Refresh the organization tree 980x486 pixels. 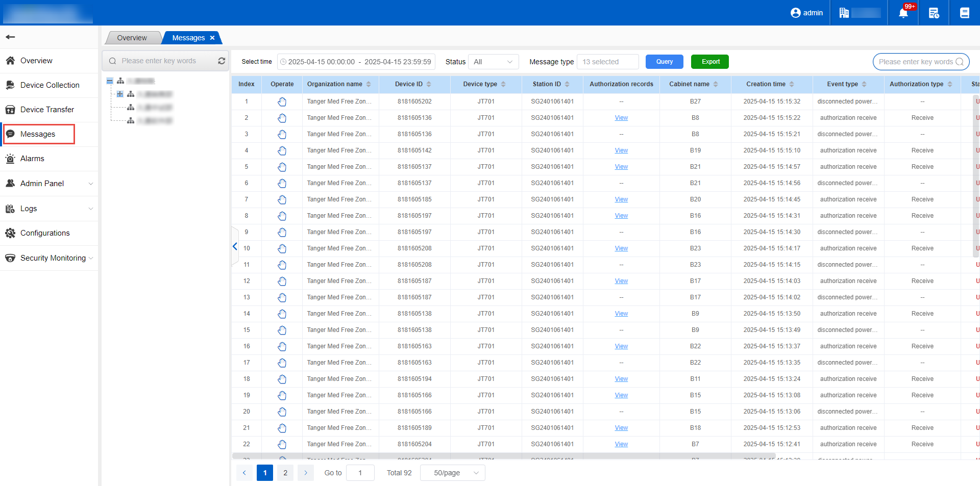pyautogui.click(x=222, y=61)
